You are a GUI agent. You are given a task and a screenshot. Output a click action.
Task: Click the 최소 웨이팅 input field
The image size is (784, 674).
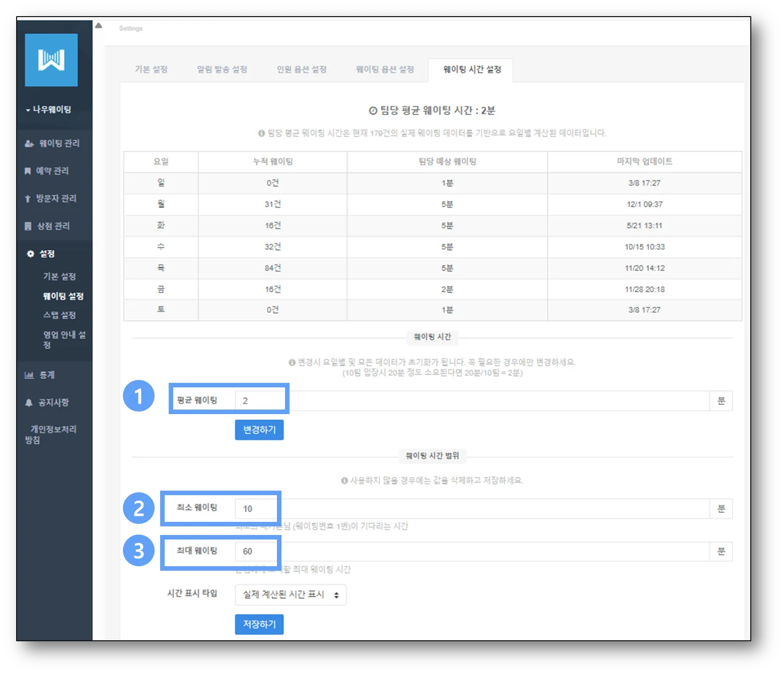pyautogui.click(x=472, y=509)
